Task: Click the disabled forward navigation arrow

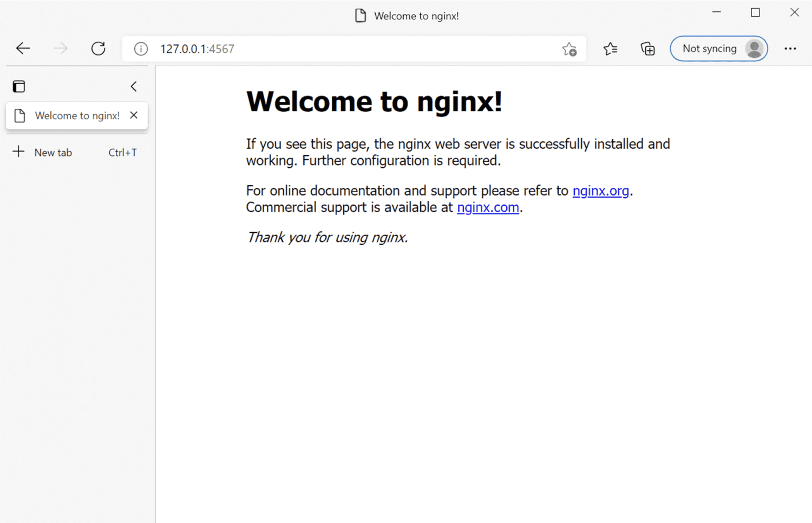Action: (x=61, y=48)
